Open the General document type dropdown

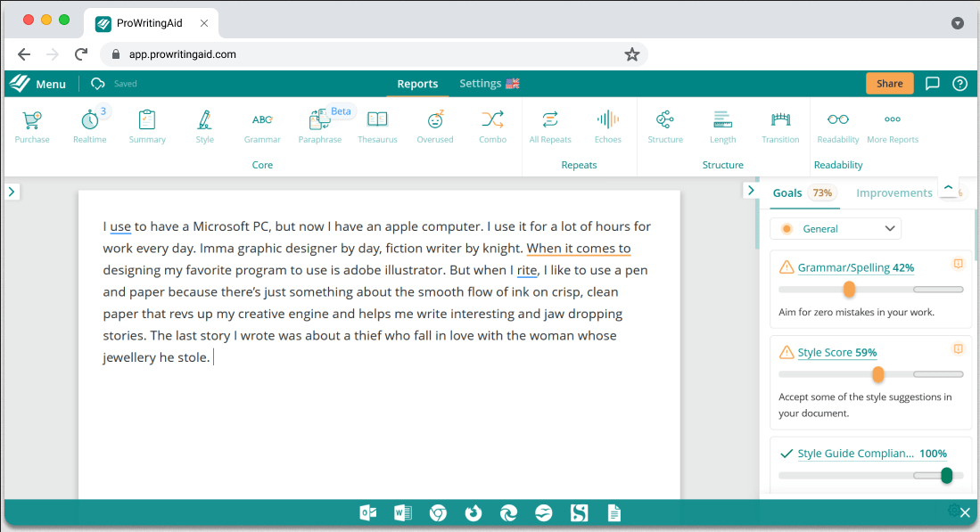coord(836,229)
